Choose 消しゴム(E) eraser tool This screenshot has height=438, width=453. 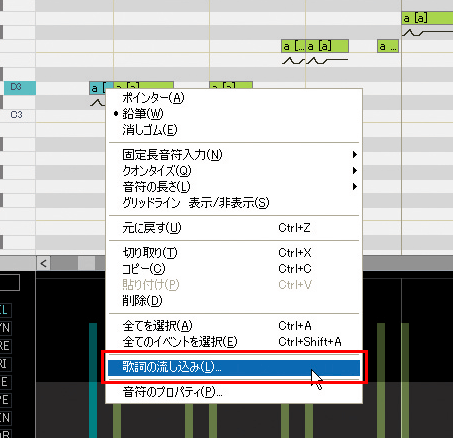click(234, 130)
